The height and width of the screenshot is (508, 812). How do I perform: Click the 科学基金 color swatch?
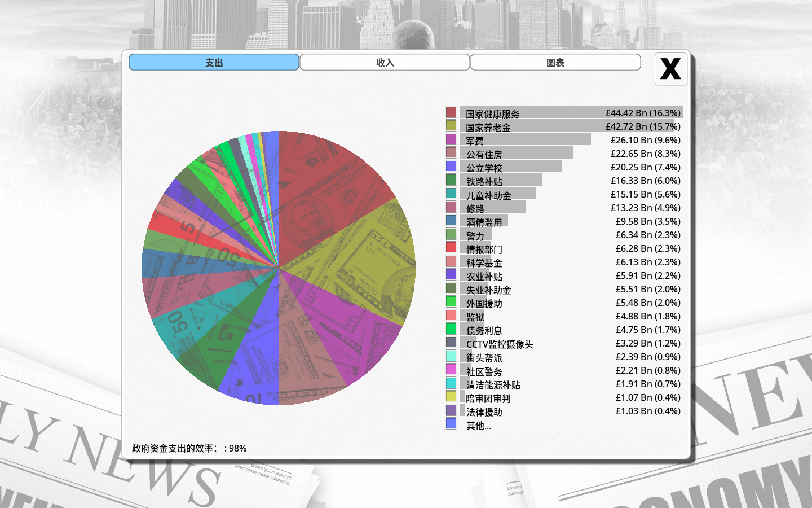pos(451,261)
